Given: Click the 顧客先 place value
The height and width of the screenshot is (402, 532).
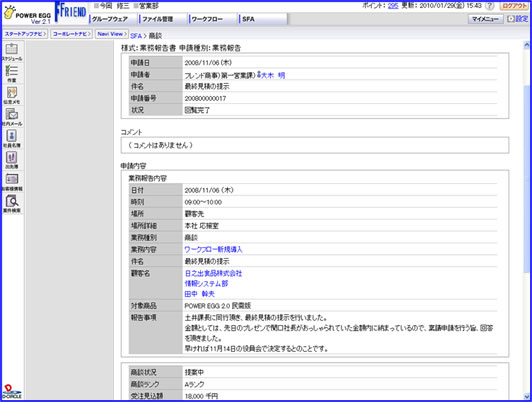Looking at the screenshot, I should [194, 214].
